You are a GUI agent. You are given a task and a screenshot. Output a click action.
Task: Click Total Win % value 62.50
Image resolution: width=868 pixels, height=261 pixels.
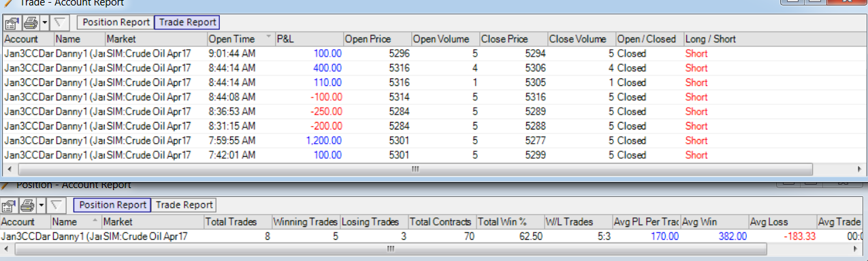pyautogui.click(x=530, y=236)
